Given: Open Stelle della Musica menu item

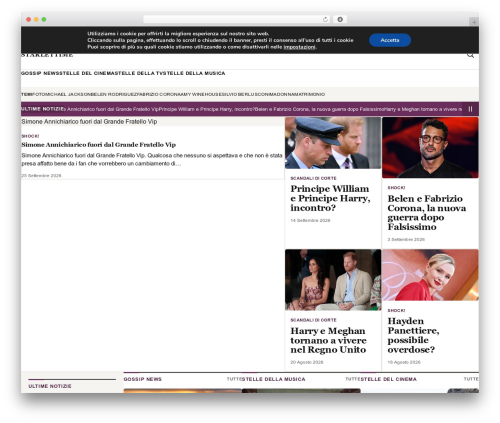Looking at the screenshot, I should [x=194, y=73].
